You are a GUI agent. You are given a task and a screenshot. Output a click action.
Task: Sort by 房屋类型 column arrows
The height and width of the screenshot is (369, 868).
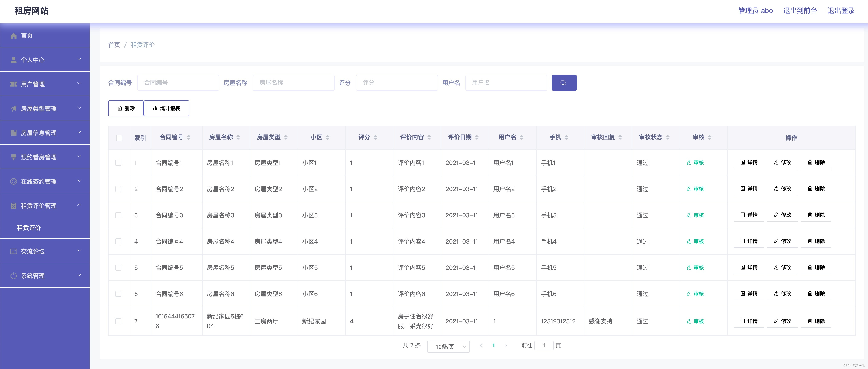pos(286,137)
